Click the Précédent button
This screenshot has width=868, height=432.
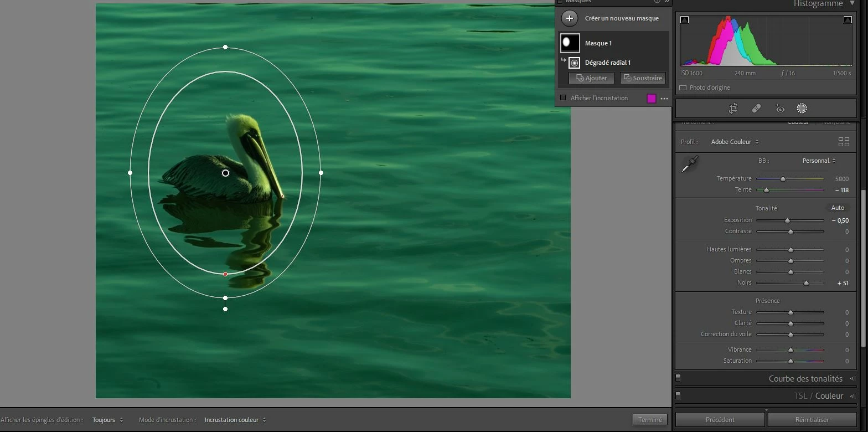[720, 420]
